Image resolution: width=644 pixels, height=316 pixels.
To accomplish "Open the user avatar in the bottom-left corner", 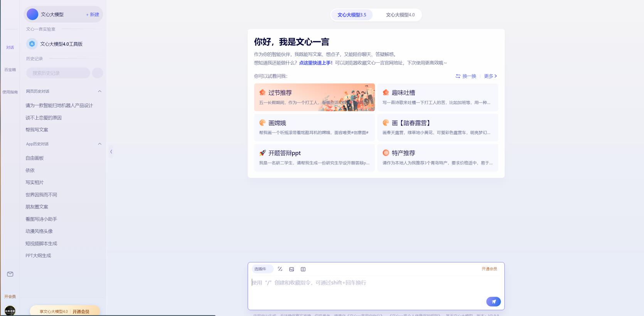I will 10,311.
